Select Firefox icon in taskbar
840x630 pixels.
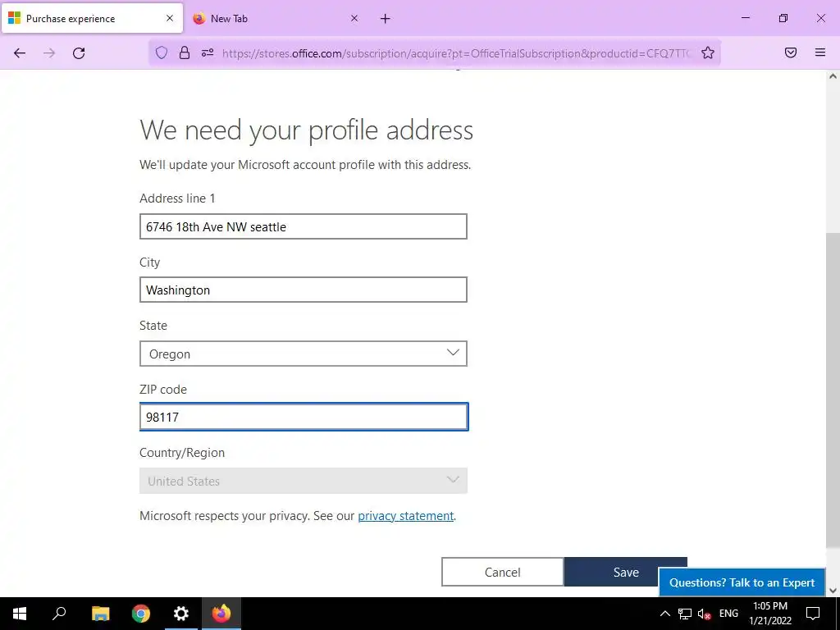click(x=221, y=614)
